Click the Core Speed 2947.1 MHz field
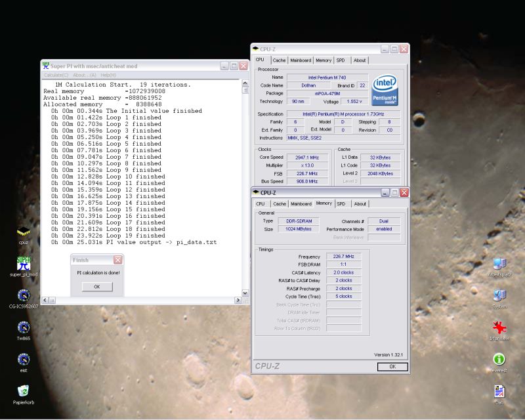Viewport: 525px width, 420px height. click(306, 157)
